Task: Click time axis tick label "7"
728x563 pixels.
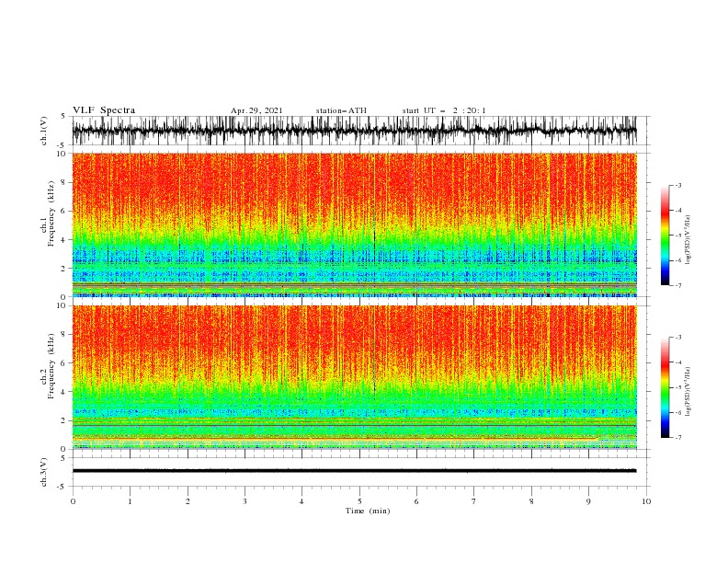Action: 474,501
